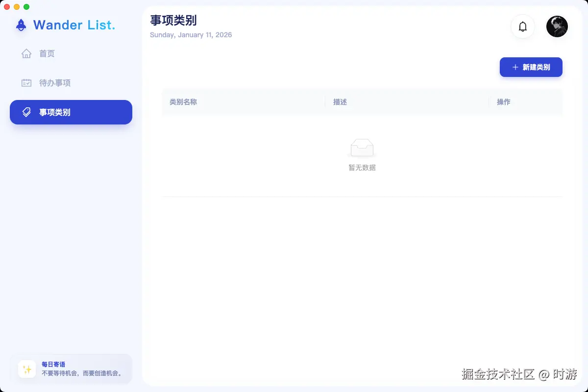Go to 首页 in the sidebar
Screen dimensions: 588x392
point(71,53)
